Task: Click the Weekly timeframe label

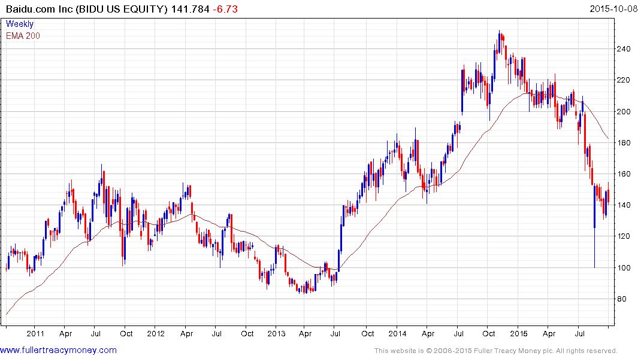Action: [19, 24]
